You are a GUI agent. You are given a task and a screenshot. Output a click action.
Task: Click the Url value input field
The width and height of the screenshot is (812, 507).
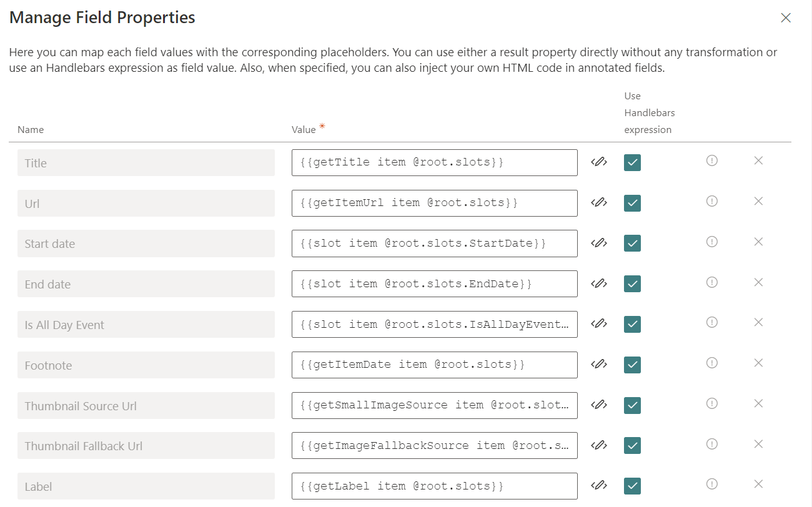[434, 203]
